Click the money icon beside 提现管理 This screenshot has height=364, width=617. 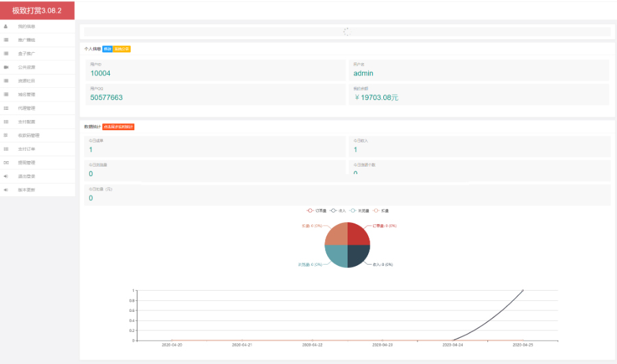point(6,162)
